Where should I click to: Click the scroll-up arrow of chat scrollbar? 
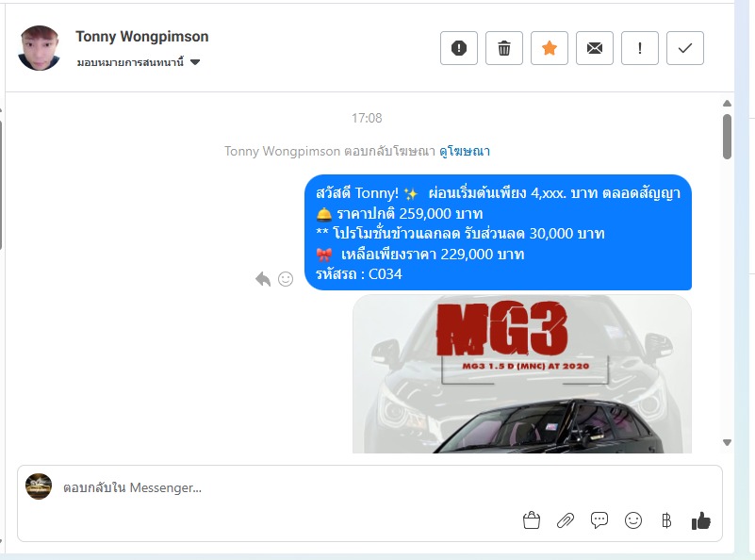[x=727, y=103]
